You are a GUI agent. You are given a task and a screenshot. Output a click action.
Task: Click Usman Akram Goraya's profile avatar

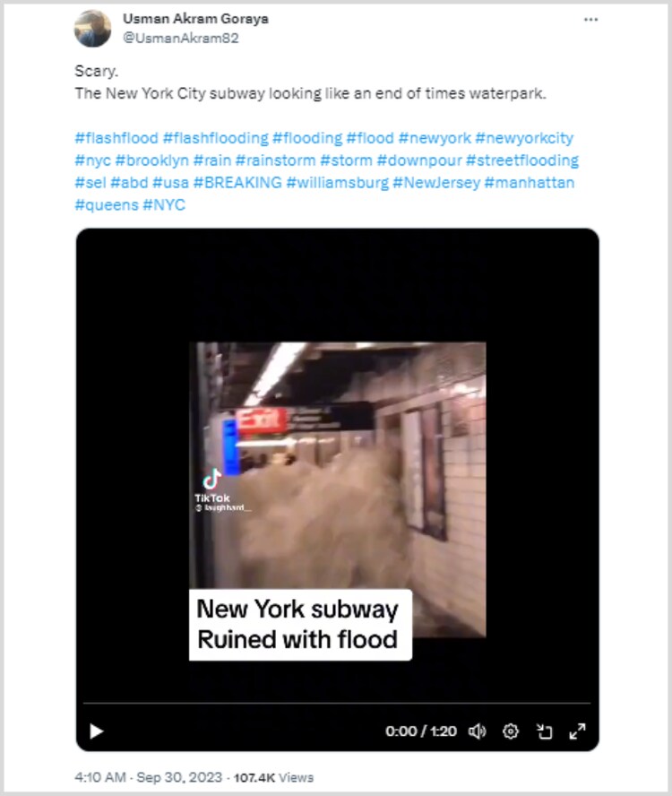pyautogui.click(x=92, y=29)
